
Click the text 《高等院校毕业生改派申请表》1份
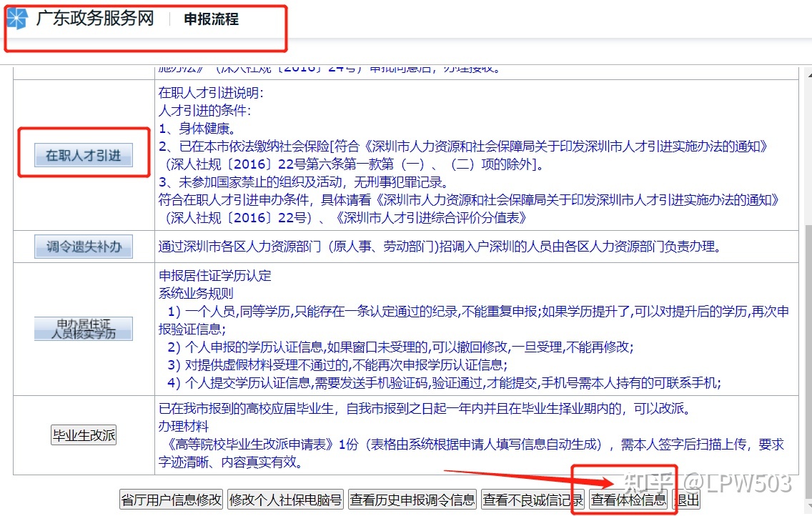262,445
